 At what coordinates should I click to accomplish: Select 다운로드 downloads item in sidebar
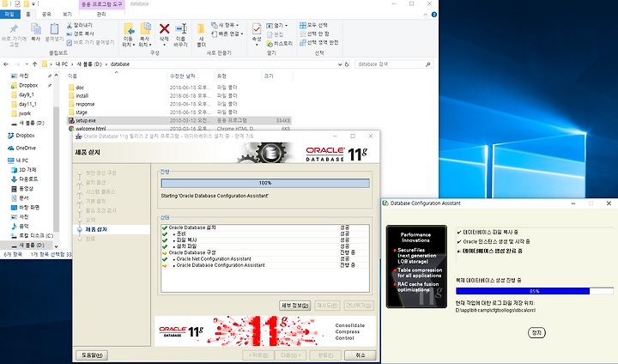point(24,179)
